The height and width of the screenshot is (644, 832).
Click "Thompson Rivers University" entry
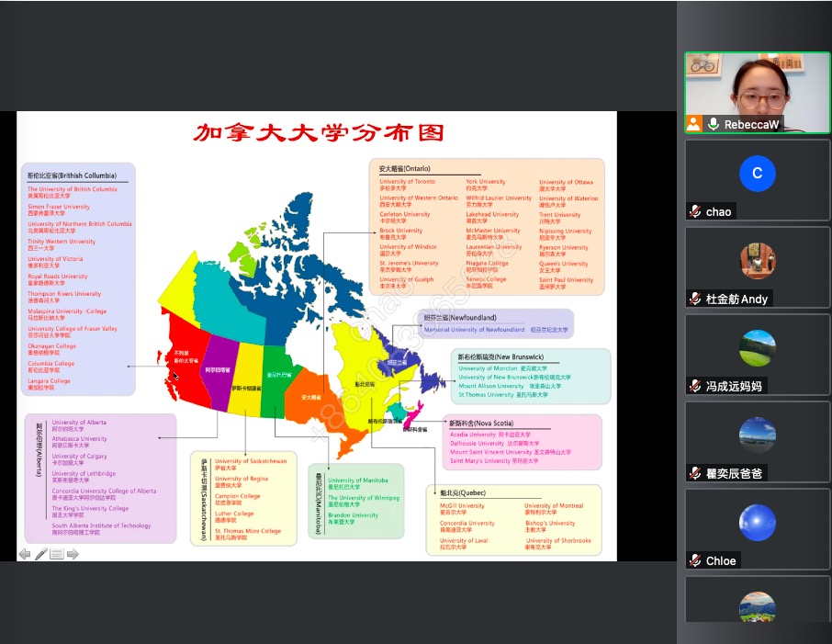pos(64,294)
